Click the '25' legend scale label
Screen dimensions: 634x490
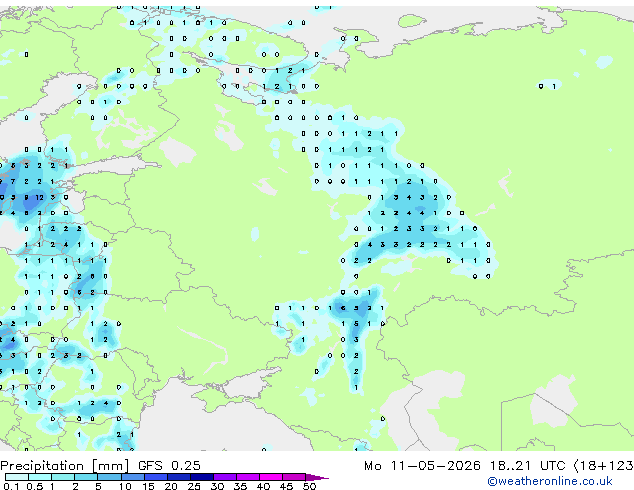click(x=194, y=486)
